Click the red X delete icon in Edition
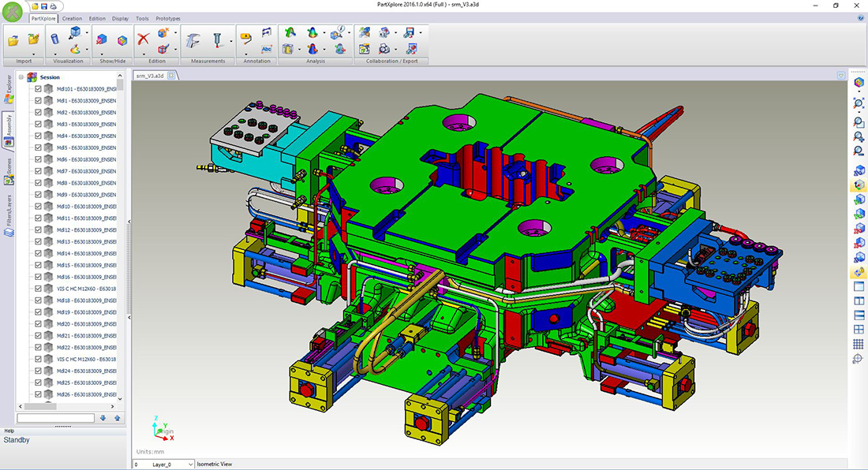Viewport: 868px width, 470px height. coord(143,39)
